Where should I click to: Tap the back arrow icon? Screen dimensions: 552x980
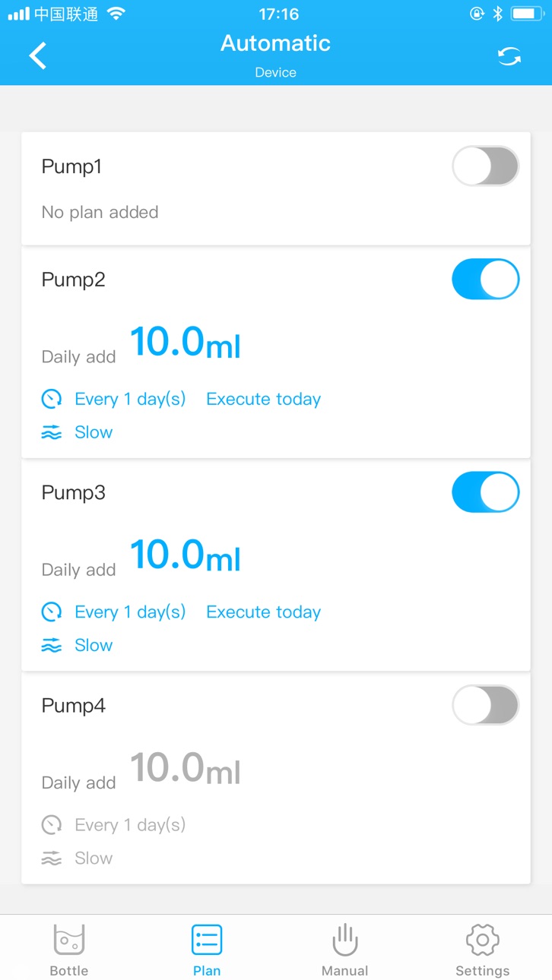coord(37,56)
